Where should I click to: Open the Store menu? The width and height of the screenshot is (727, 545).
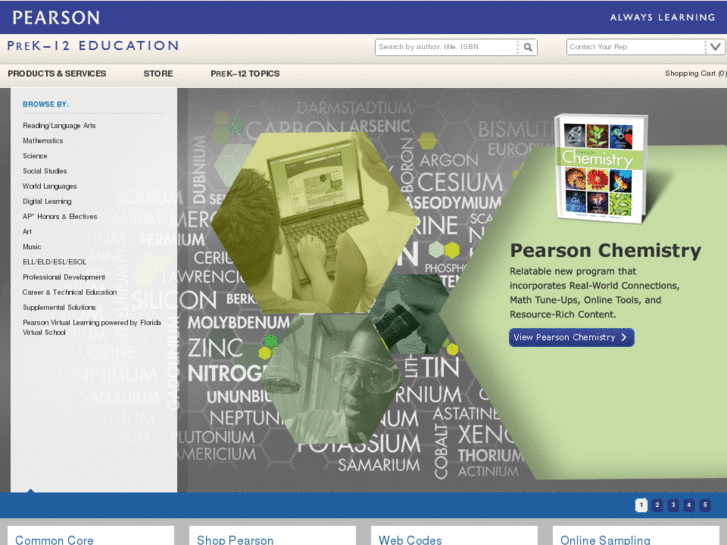click(158, 73)
